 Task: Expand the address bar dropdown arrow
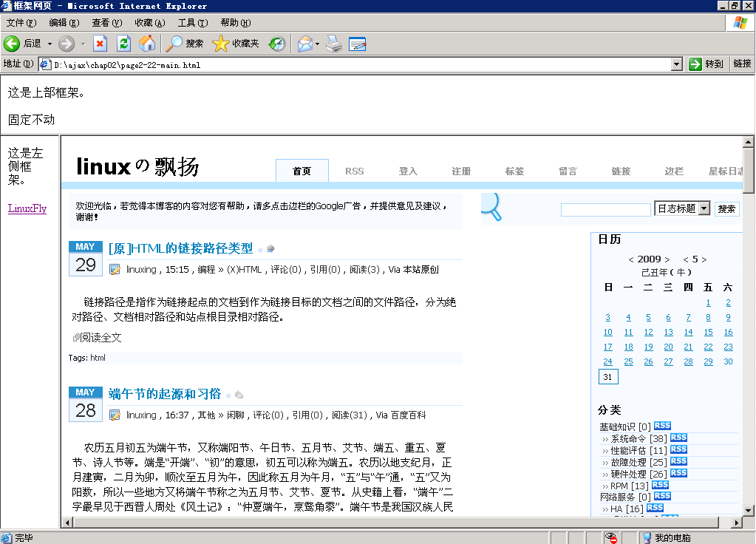point(676,64)
